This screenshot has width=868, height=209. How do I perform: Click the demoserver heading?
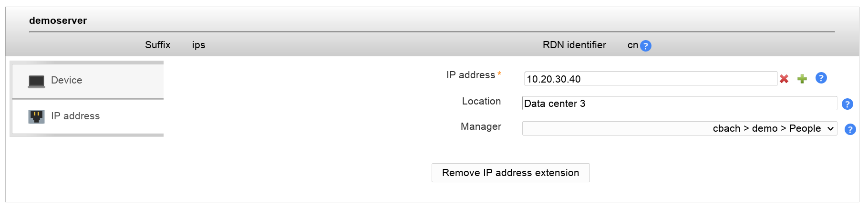58,21
